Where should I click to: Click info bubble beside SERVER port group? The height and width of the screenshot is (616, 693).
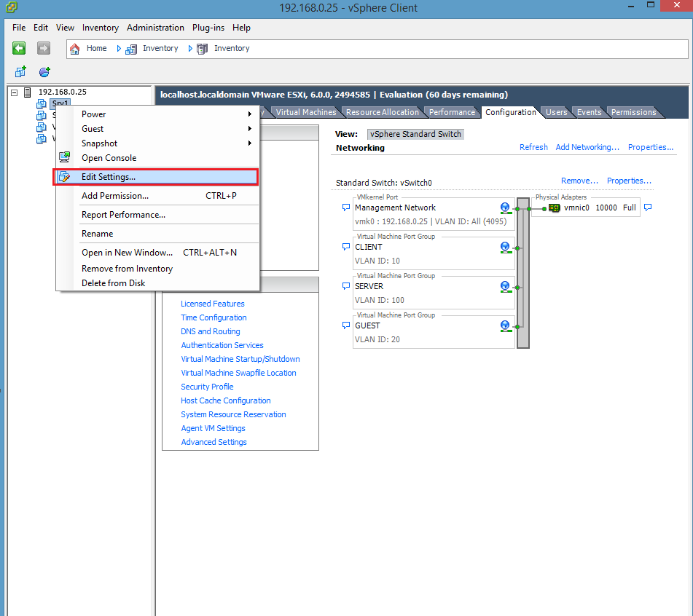click(346, 285)
